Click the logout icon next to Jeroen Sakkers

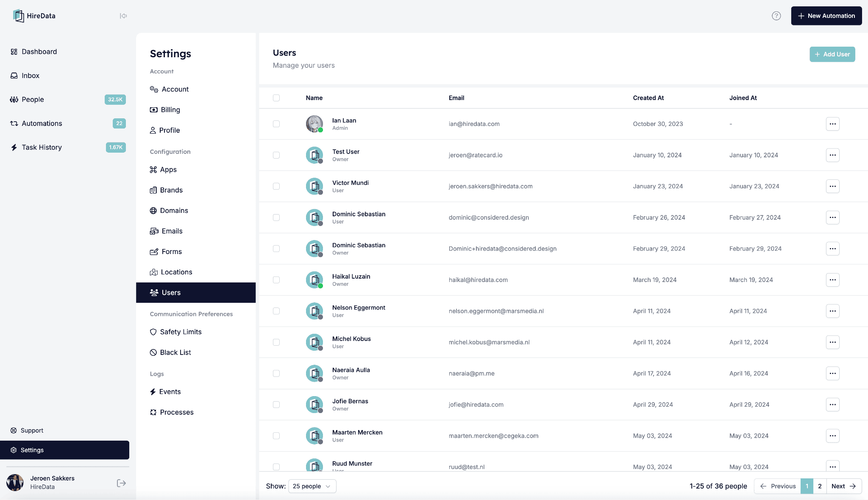[x=121, y=483]
